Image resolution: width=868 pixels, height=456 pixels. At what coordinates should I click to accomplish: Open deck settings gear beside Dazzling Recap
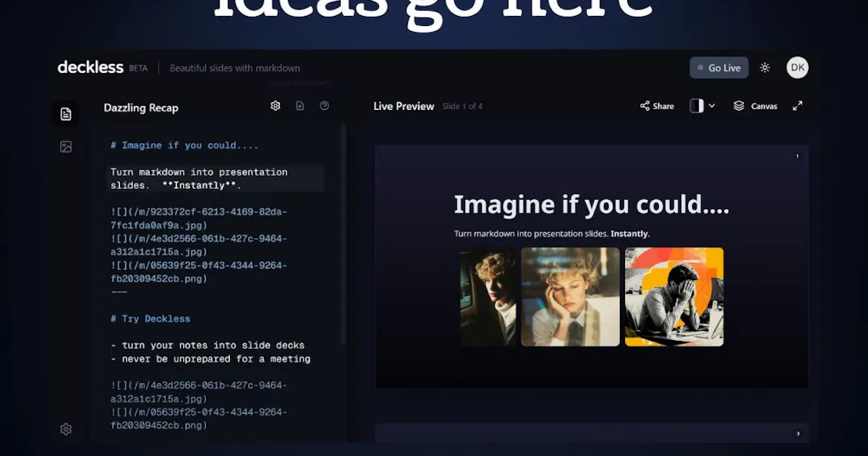(276, 106)
